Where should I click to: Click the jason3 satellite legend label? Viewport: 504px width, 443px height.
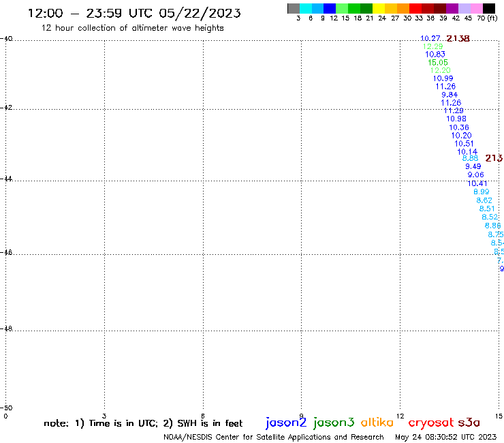[334, 423]
